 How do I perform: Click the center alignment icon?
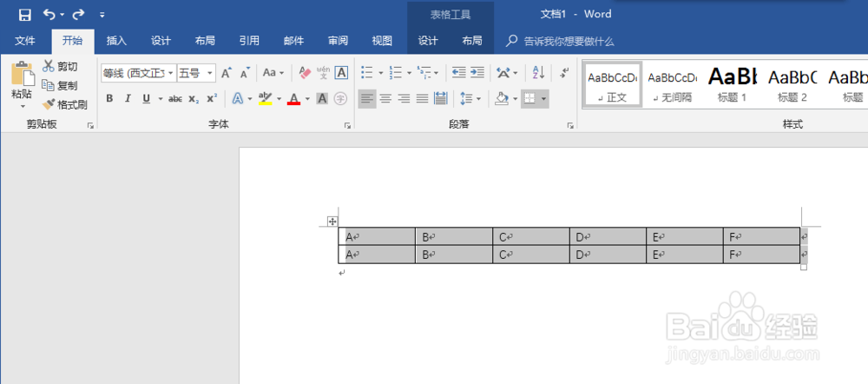coord(385,99)
